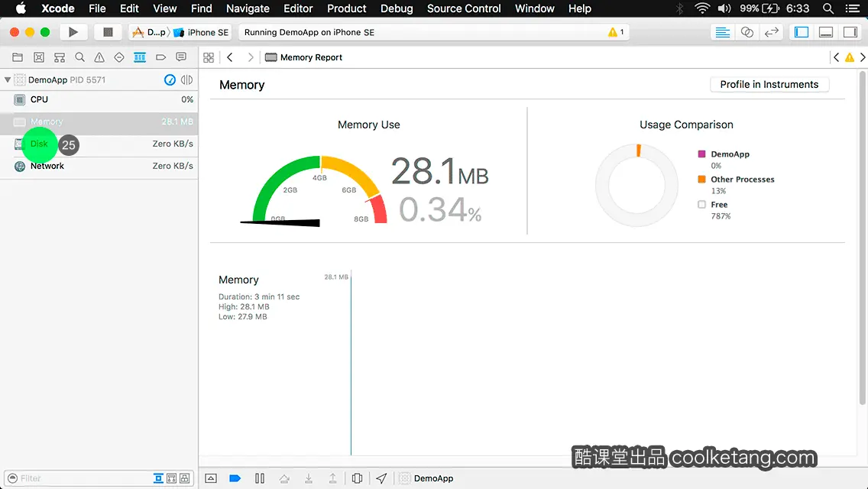Screen dimensions: 868x489
Task: Hide the debug area with bottom-bar toggle
Action: point(211,478)
